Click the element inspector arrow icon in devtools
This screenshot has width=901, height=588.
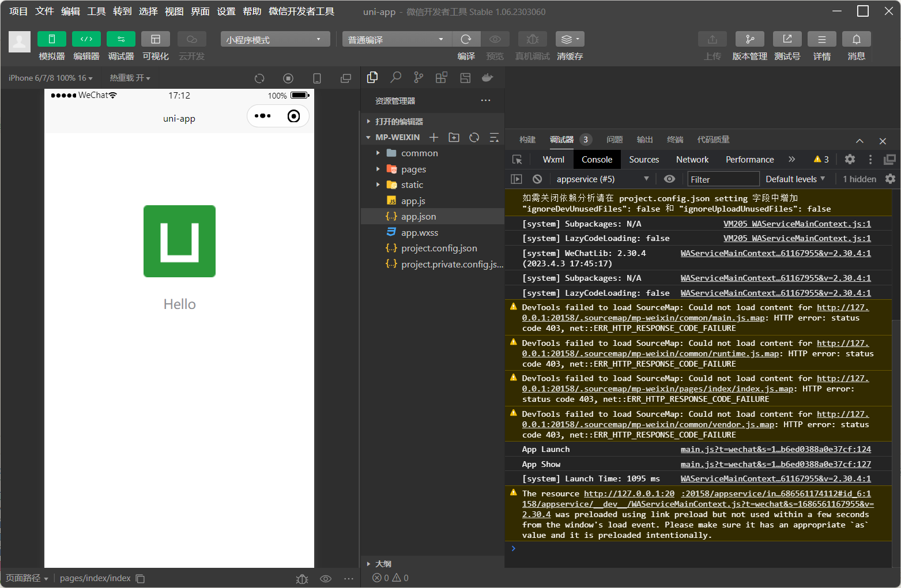[x=517, y=160]
